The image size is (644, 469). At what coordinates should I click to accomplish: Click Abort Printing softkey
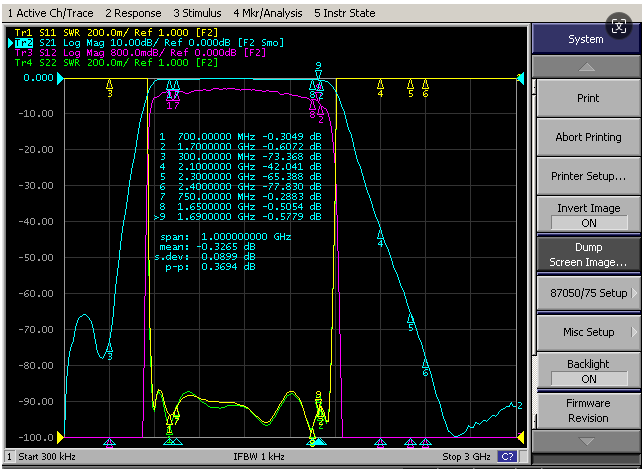pos(588,137)
